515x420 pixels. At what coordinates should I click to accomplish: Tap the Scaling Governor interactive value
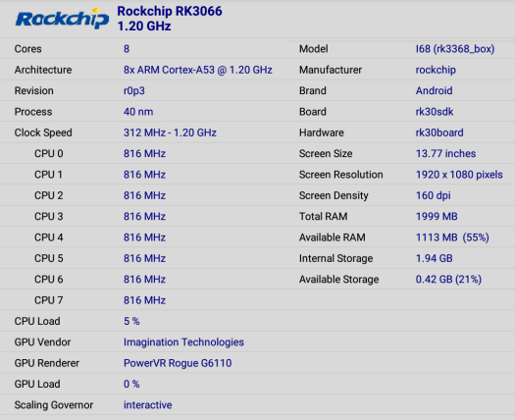coord(147,405)
